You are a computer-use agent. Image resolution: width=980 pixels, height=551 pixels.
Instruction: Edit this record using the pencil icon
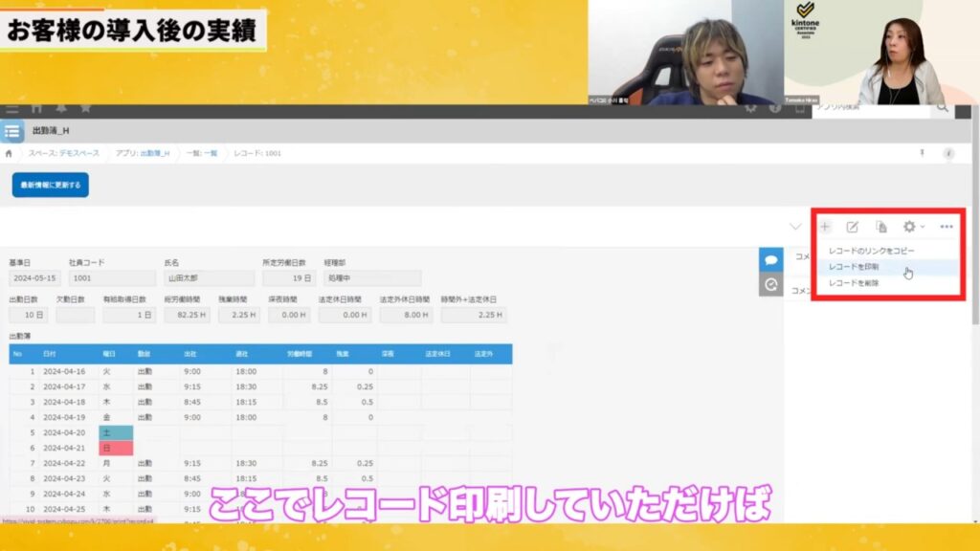(853, 227)
